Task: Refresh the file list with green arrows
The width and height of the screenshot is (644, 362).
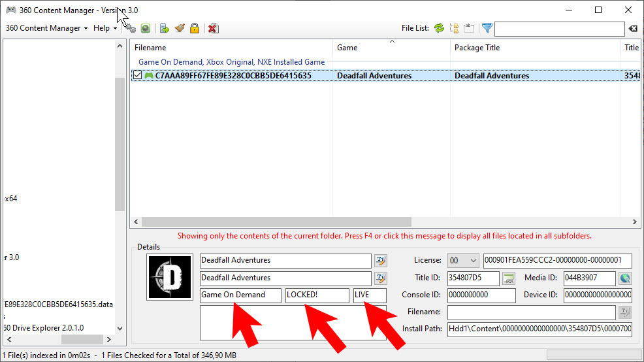Action: coord(439,28)
